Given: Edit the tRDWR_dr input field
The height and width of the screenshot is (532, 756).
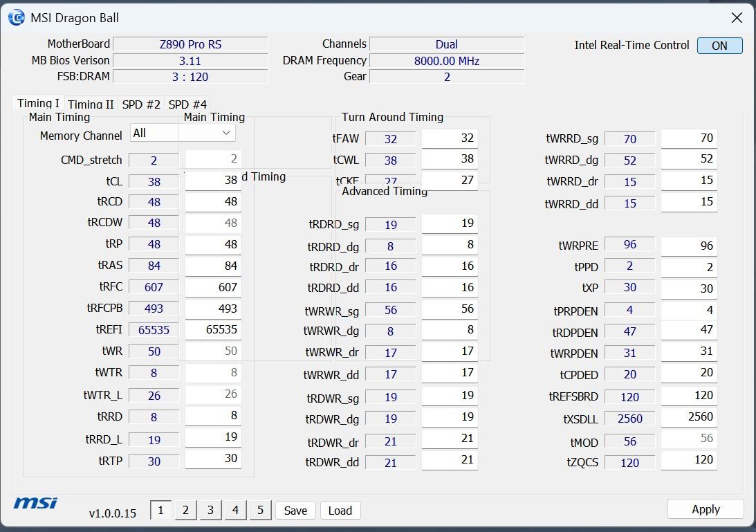Looking at the screenshot, I should pos(450,439).
